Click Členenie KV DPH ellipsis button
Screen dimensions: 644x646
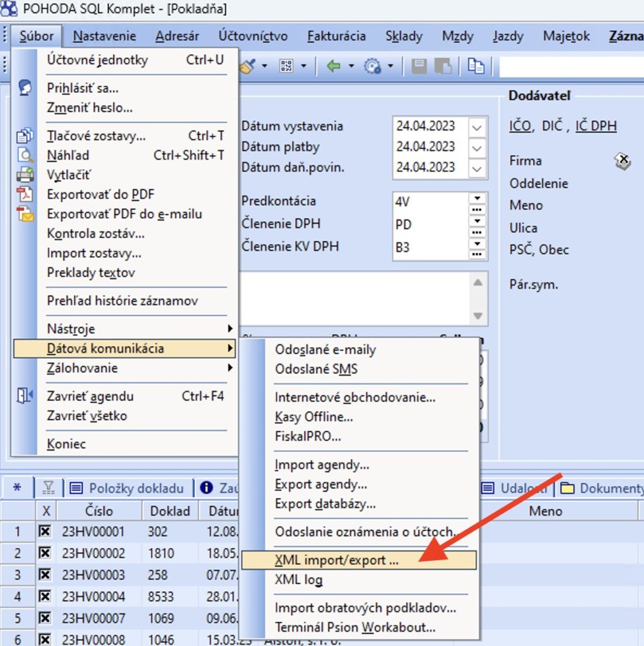coord(477,254)
